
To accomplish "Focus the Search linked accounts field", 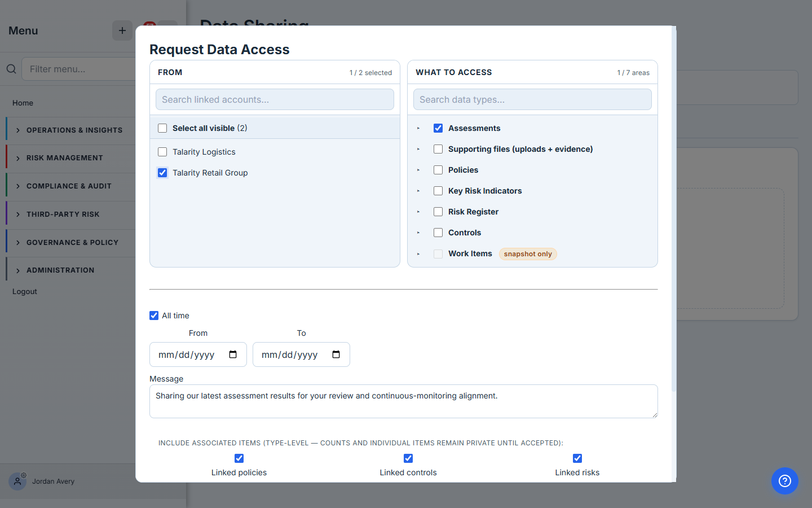I will click(275, 99).
